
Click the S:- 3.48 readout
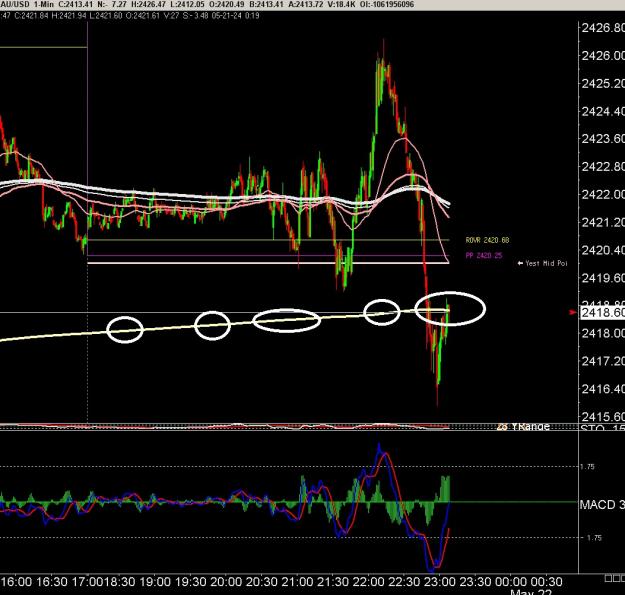click(196, 16)
